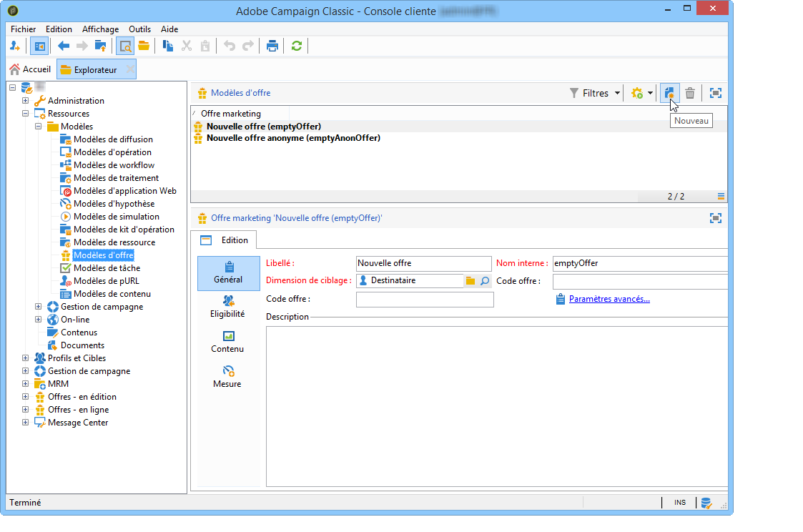Open Eligibilité section in offer editor
This screenshot has height=532, width=803.
point(228,307)
